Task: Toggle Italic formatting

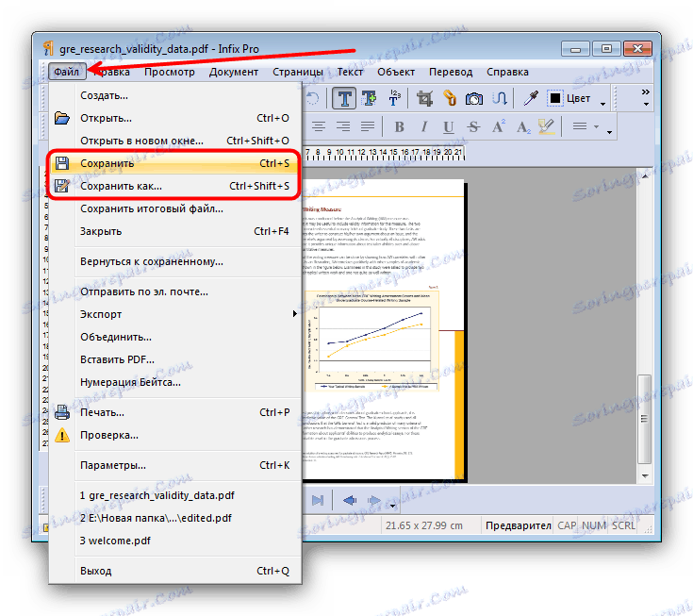Action: click(424, 127)
